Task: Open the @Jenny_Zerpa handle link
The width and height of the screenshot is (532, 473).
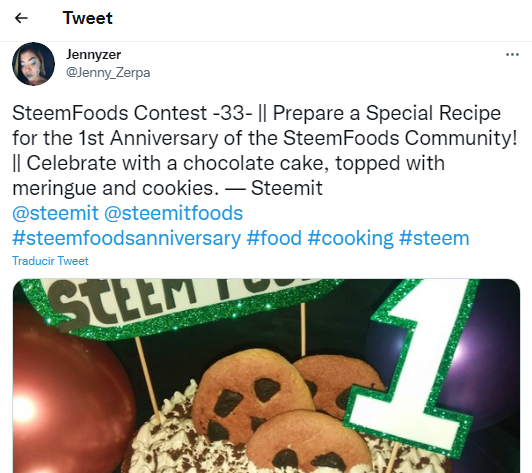Action: point(108,72)
